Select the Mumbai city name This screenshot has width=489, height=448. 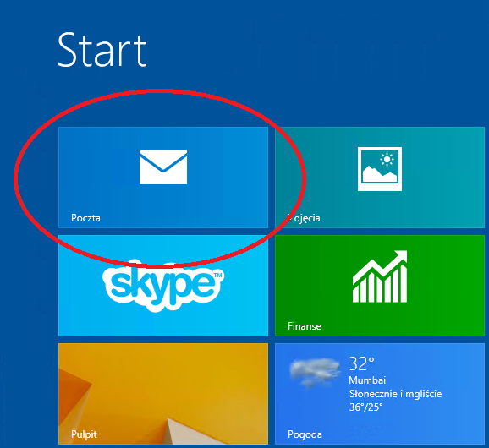point(367,380)
